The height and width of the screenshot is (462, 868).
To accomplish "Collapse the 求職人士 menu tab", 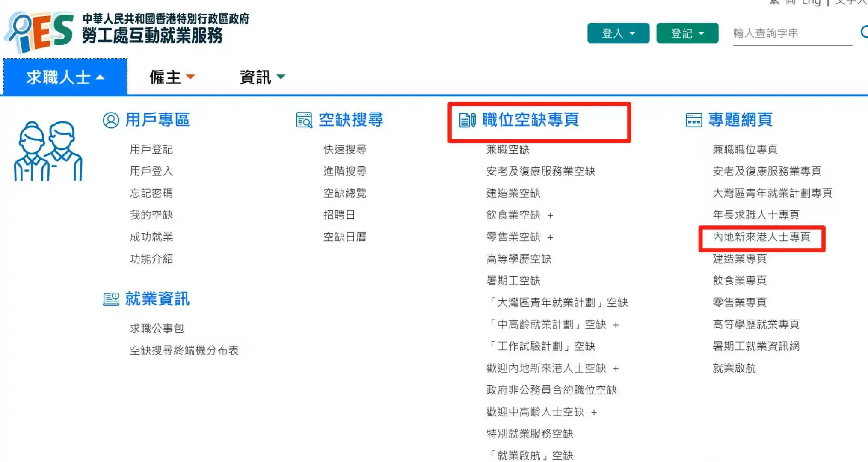I will 65,77.
